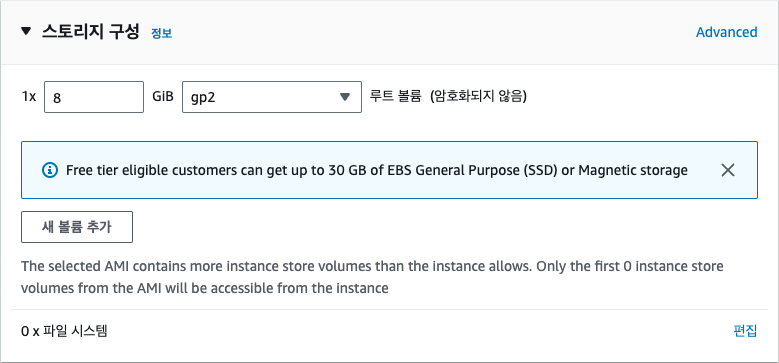Click the GiB unit label
The image size is (779, 363).
pyautogui.click(x=163, y=96)
